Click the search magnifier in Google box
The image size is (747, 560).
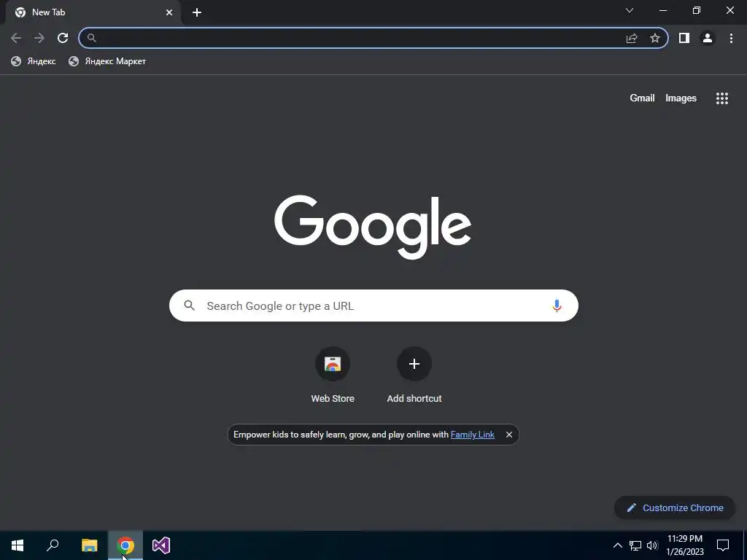(189, 306)
